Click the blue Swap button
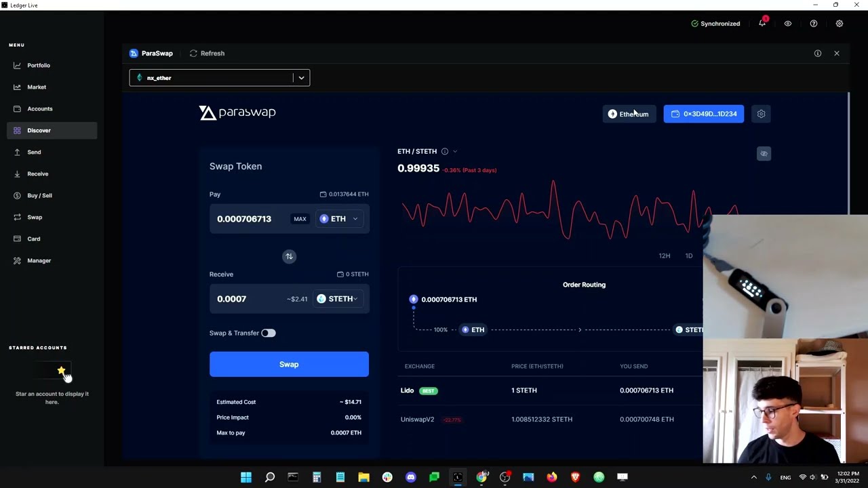868x488 pixels. [x=289, y=364]
